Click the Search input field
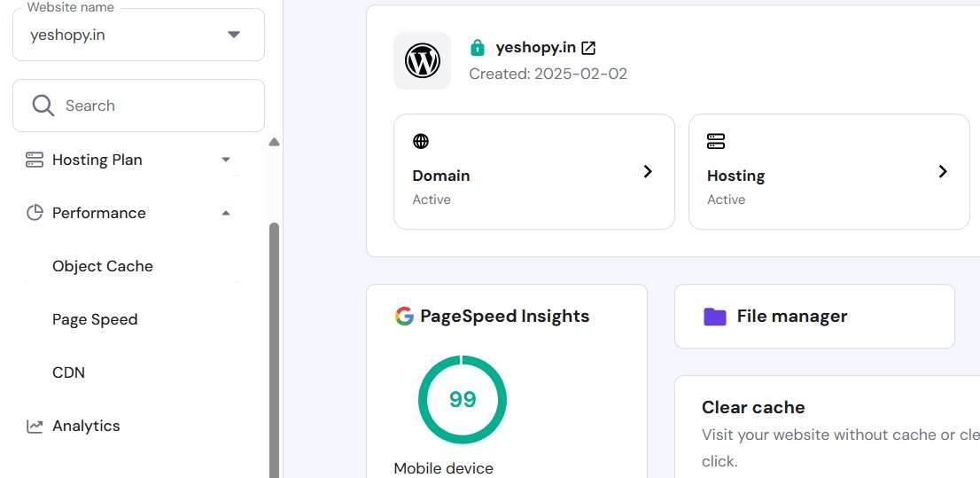 pos(138,106)
